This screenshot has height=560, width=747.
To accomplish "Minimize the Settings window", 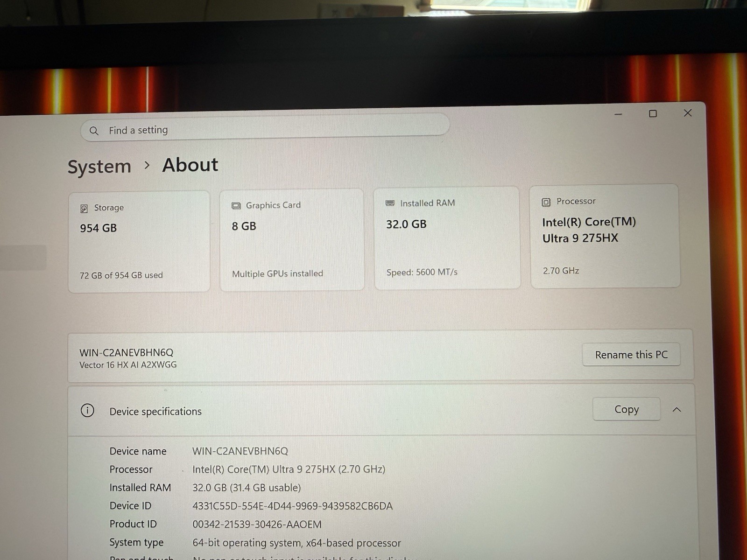I will tap(618, 114).
